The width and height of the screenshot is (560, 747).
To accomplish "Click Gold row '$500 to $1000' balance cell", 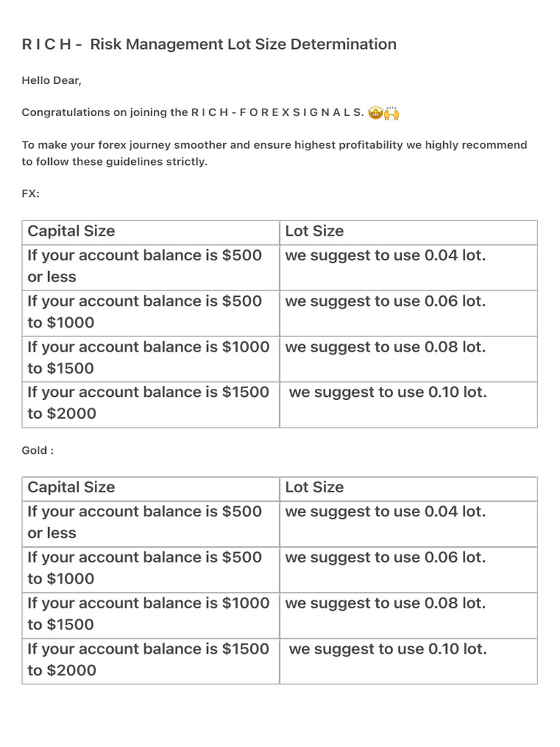I will click(150, 570).
